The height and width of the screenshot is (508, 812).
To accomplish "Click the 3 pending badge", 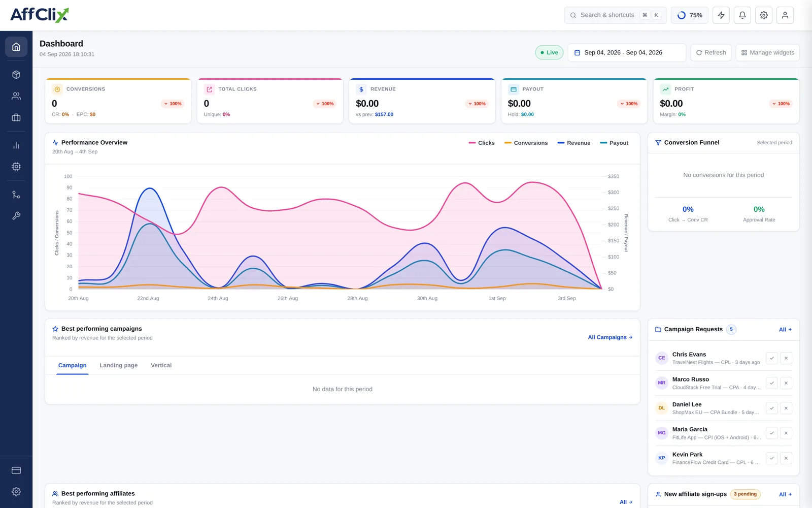I will (745, 494).
